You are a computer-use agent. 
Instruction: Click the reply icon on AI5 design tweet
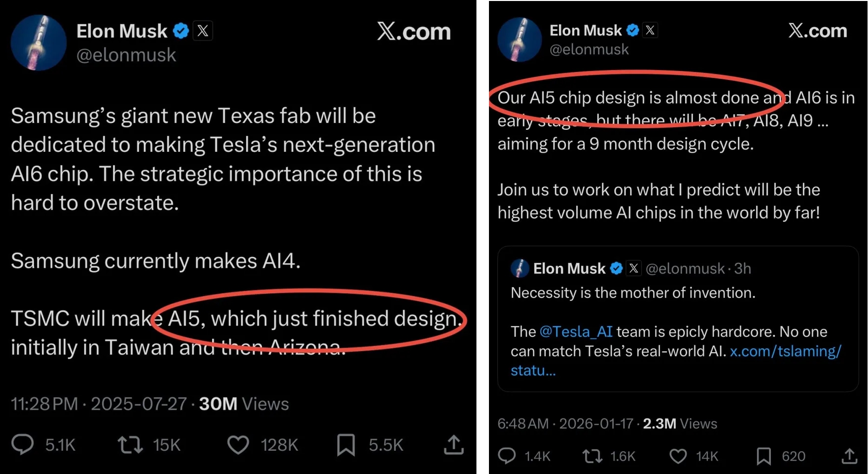pyautogui.click(x=508, y=456)
